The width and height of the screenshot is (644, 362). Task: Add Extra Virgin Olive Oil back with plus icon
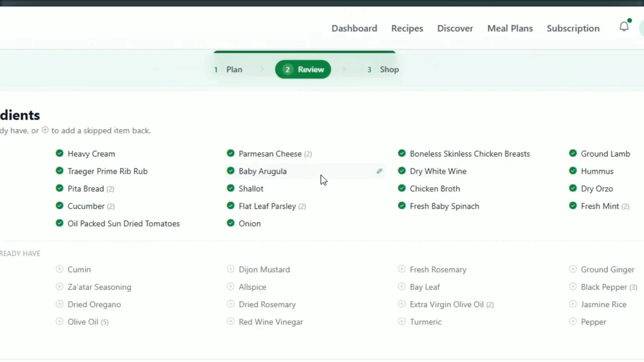(x=401, y=304)
